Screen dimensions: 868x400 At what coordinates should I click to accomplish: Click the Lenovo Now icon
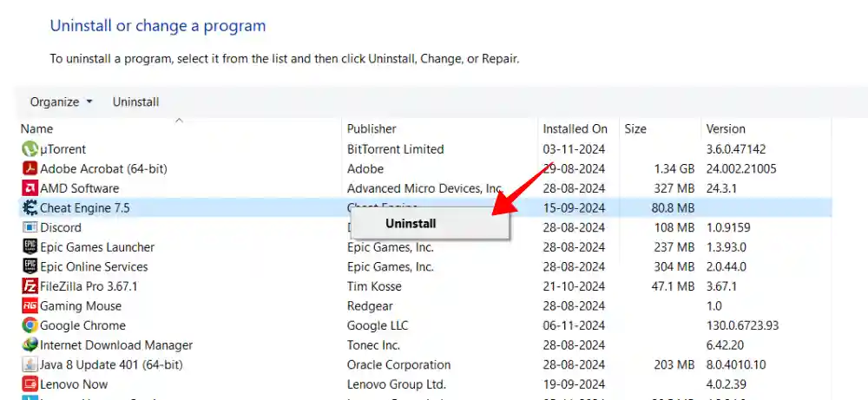[x=30, y=384]
